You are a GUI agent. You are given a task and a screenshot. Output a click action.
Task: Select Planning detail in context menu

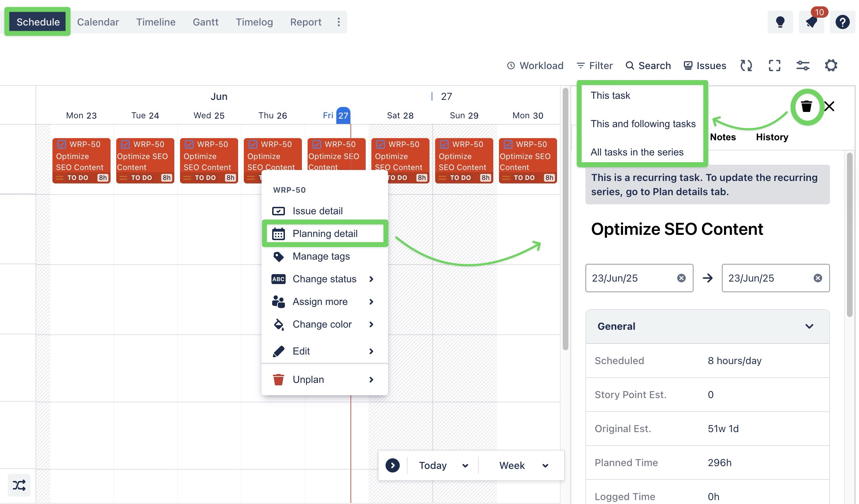point(325,234)
